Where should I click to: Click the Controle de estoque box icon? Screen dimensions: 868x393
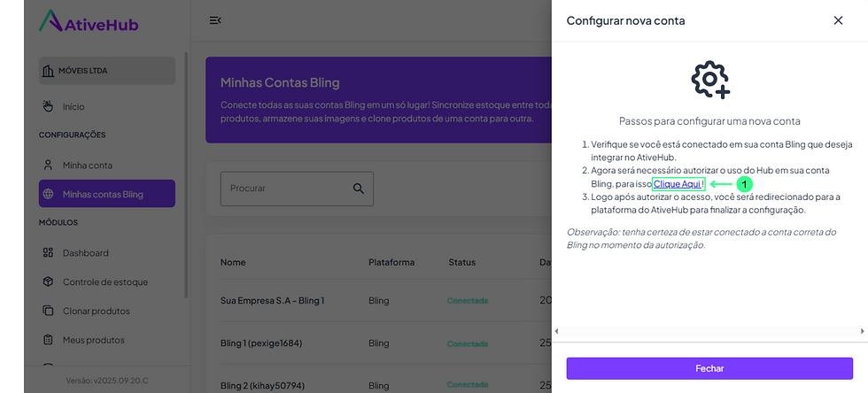[x=49, y=282]
